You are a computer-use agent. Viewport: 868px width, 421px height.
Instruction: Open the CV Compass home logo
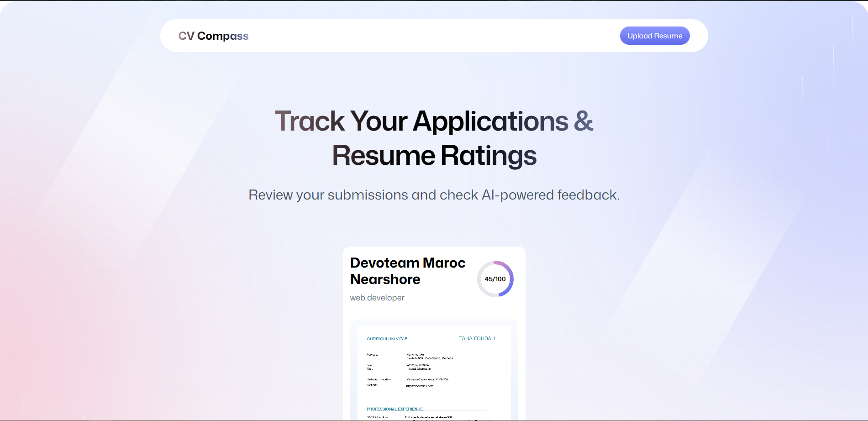pos(213,36)
